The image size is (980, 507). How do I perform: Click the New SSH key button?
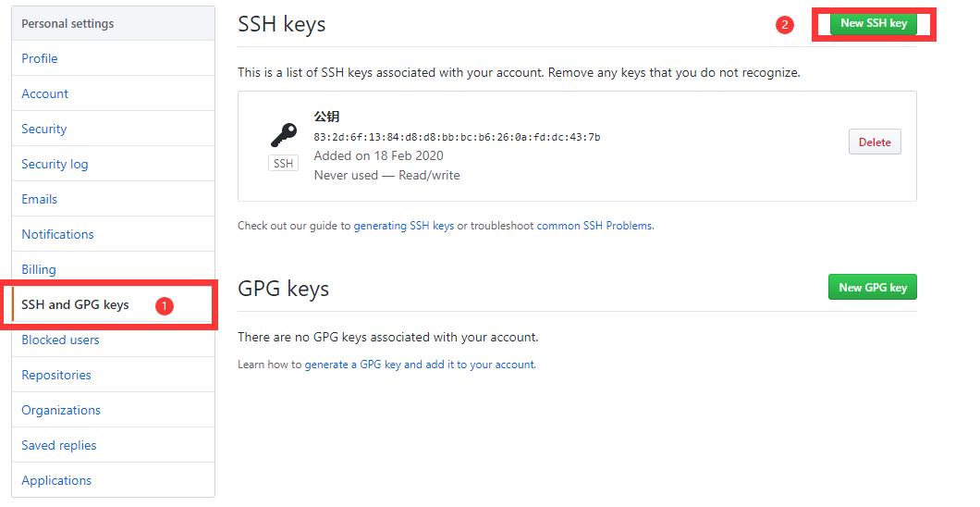click(x=873, y=23)
